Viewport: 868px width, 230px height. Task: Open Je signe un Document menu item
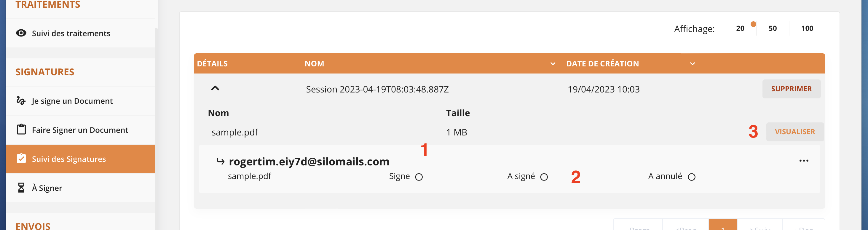[72, 101]
